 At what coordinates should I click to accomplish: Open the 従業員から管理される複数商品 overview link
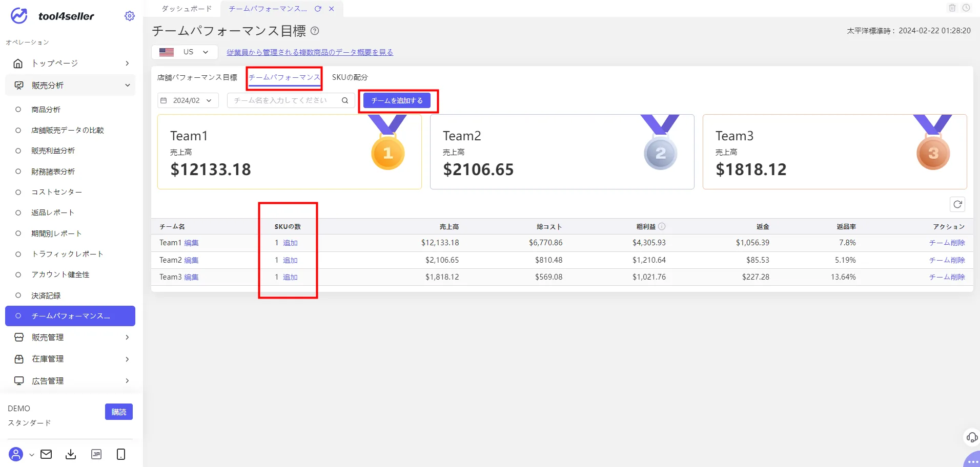(x=310, y=52)
